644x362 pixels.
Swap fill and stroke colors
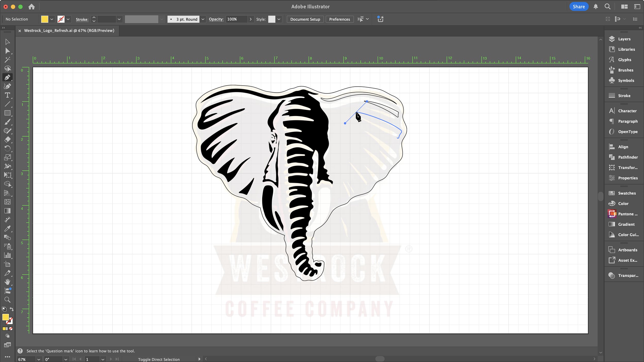[12, 309]
